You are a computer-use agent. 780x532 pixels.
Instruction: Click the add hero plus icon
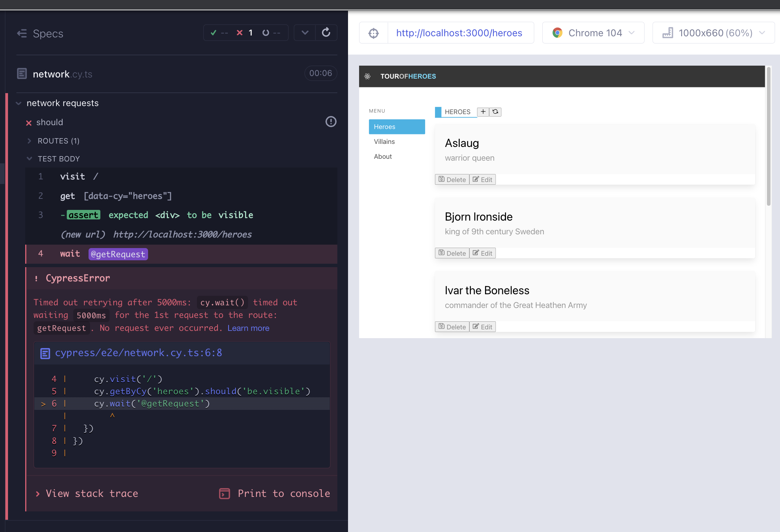(483, 112)
